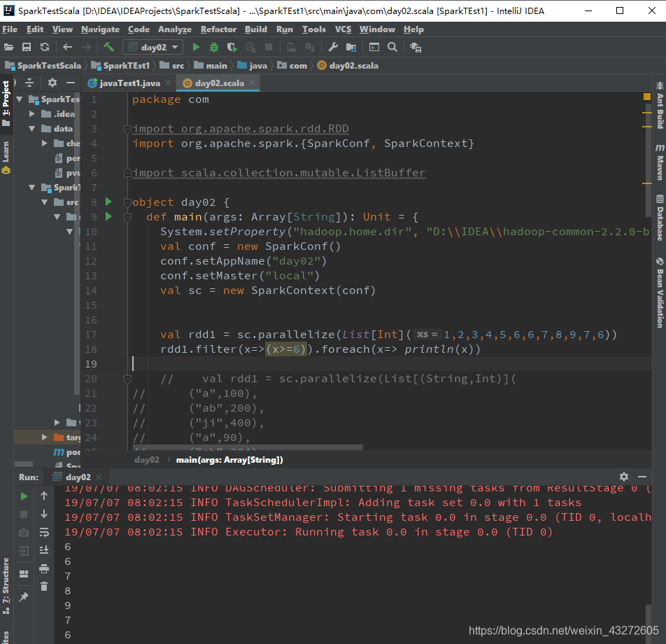
Task: Click Collapse All icon in Project panel
Action: [x=29, y=83]
